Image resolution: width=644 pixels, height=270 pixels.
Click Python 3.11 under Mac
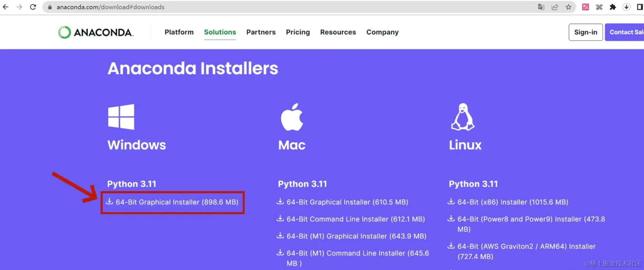[302, 184]
